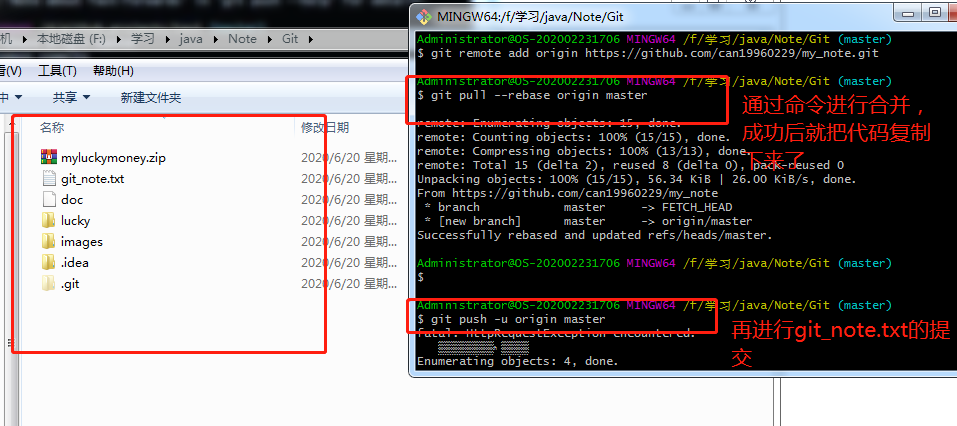Viewport: 957px width, 426px height.
Task: Maximize the MINGW64 terminal window
Action: click(935, 12)
